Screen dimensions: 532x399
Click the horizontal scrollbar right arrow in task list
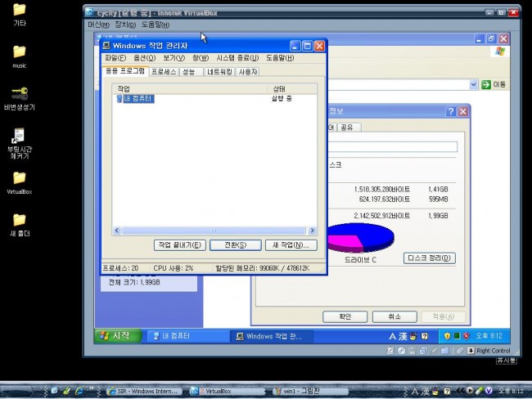click(x=312, y=231)
